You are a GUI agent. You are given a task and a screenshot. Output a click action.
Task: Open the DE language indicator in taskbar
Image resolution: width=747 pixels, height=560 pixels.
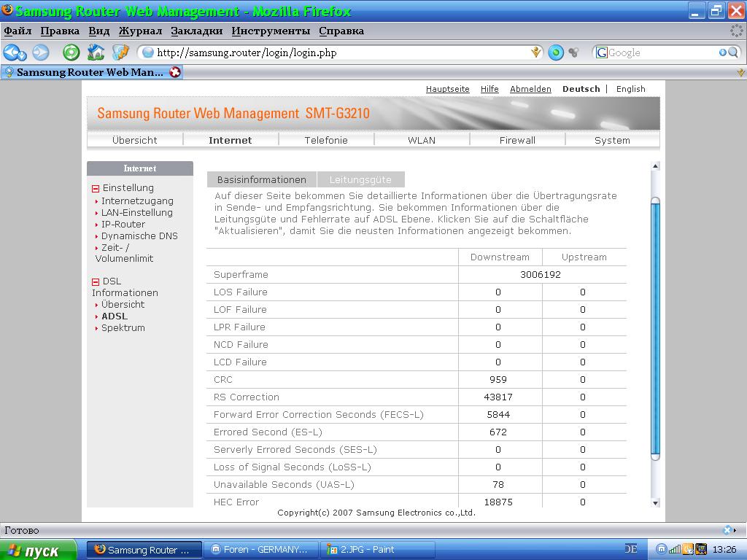[630, 549]
